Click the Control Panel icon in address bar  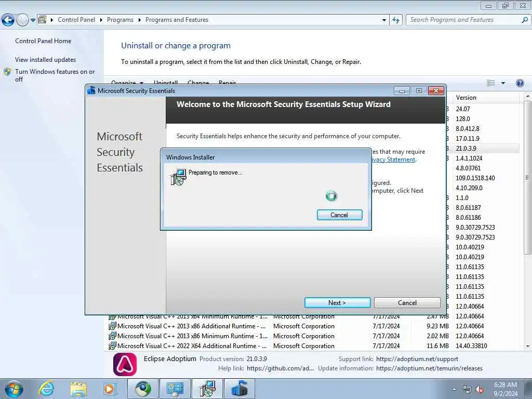[43, 20]
